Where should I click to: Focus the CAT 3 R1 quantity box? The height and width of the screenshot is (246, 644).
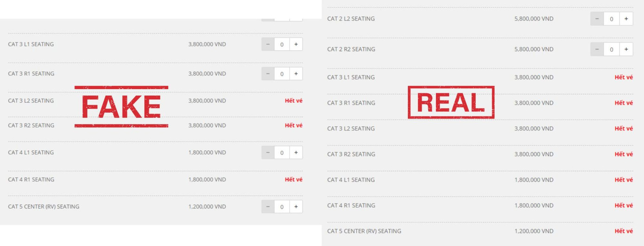point(282,74)
